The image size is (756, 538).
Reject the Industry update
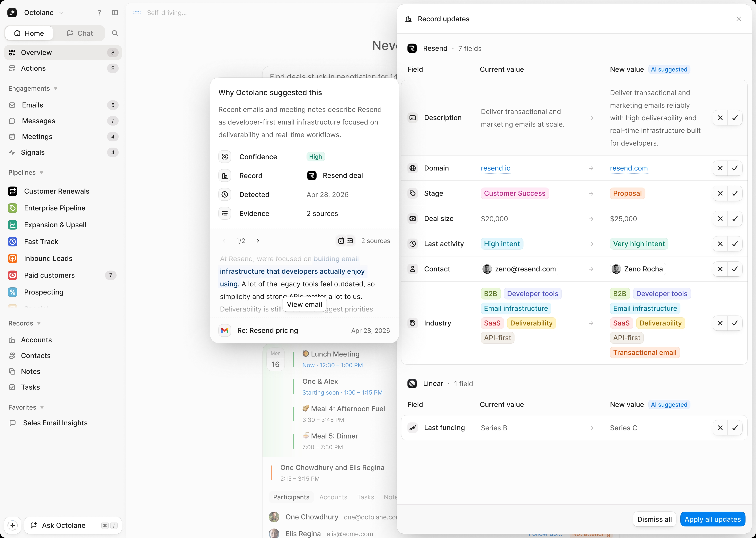(720, 323)
